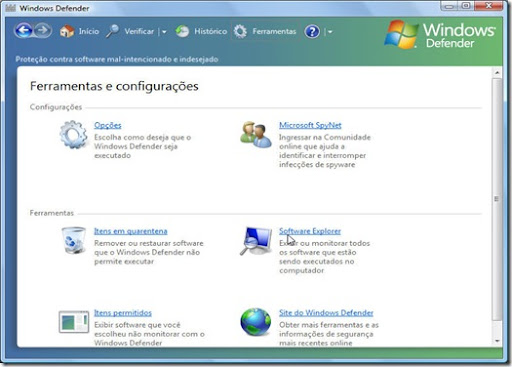Open the Help question mark icon

pyautogui.click(x=312, y=32)
